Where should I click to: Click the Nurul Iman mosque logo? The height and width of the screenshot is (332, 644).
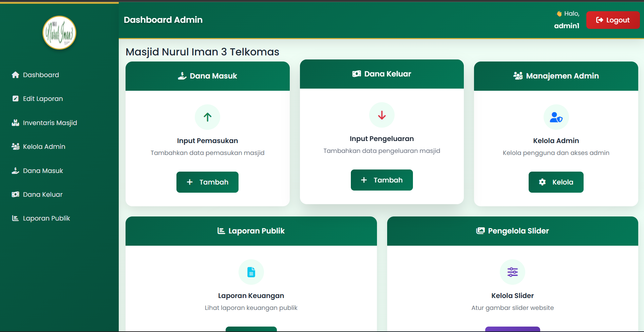59,33
